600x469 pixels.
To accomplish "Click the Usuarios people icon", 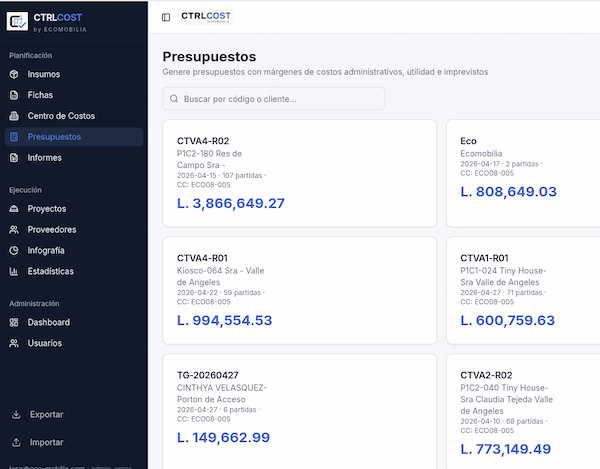I will pos(14,343).
